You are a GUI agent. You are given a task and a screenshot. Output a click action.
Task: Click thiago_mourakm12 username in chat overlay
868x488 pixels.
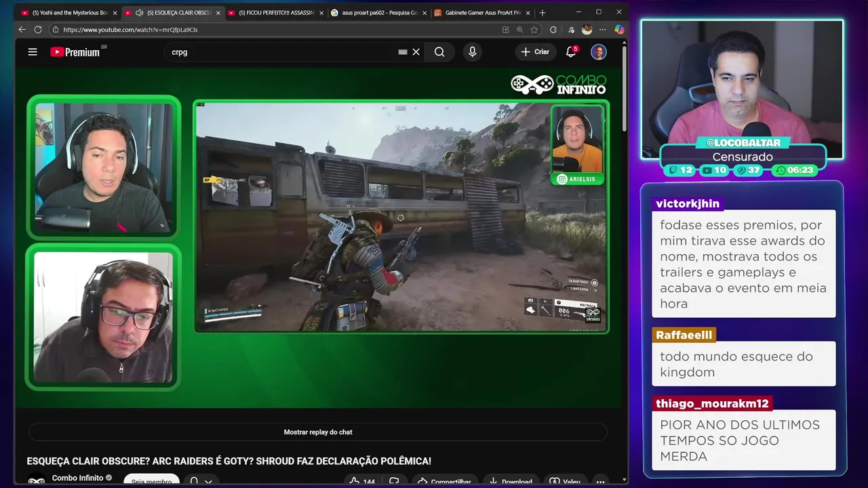click(712, 403)
